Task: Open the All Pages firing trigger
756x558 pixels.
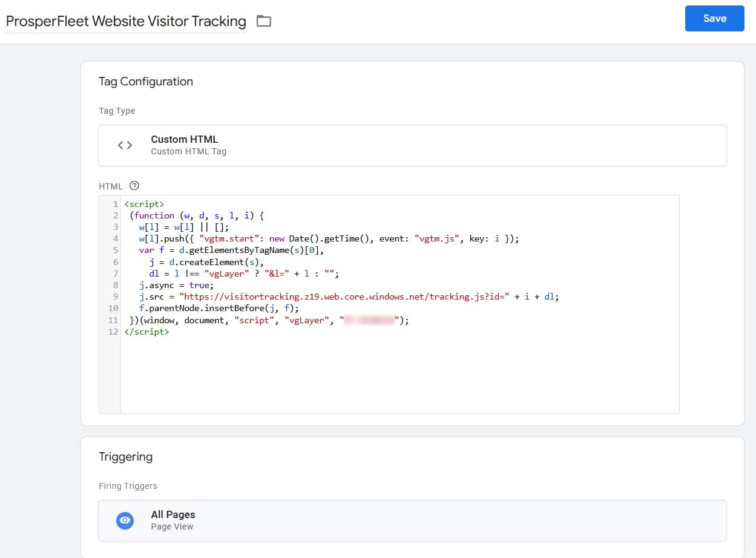Action: 412,520
